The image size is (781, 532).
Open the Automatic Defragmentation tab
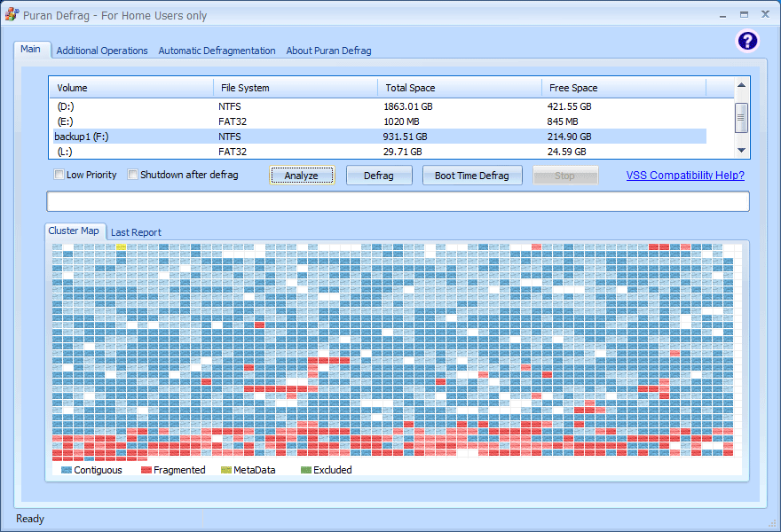click(x=217, y=51)
